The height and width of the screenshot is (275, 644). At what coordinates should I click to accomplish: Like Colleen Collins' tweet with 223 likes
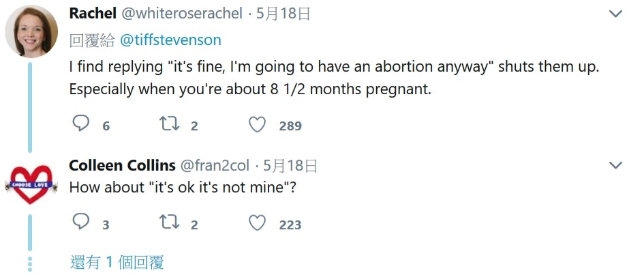click(257, 224)
